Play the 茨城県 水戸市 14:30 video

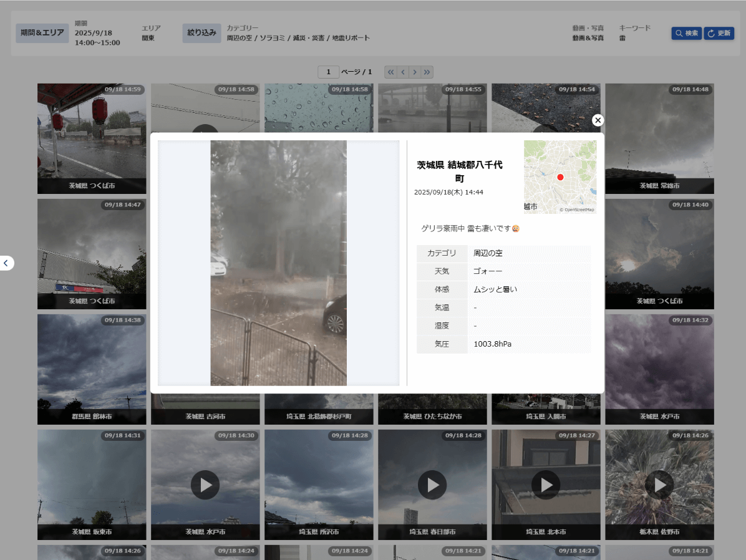(205, 485)
